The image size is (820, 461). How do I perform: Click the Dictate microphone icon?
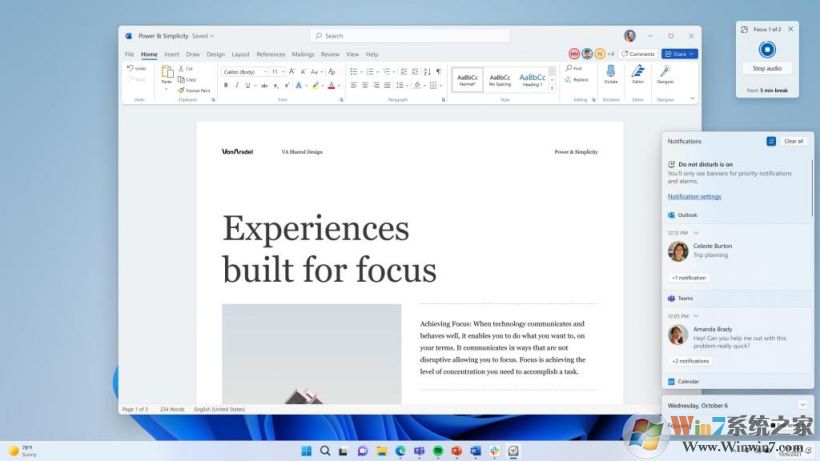(x=610, y=73)
